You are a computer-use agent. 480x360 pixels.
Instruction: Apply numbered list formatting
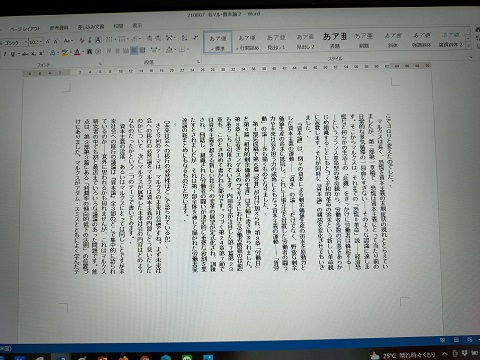[122, 39]
